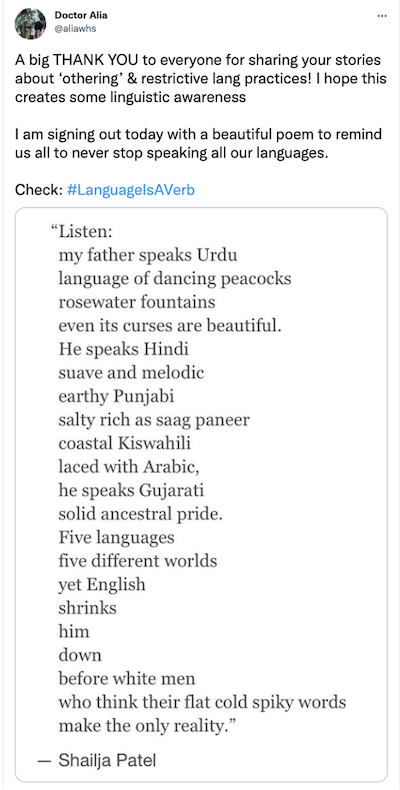Click the 'salty rich as saag paneer' line

pos(154,420)
